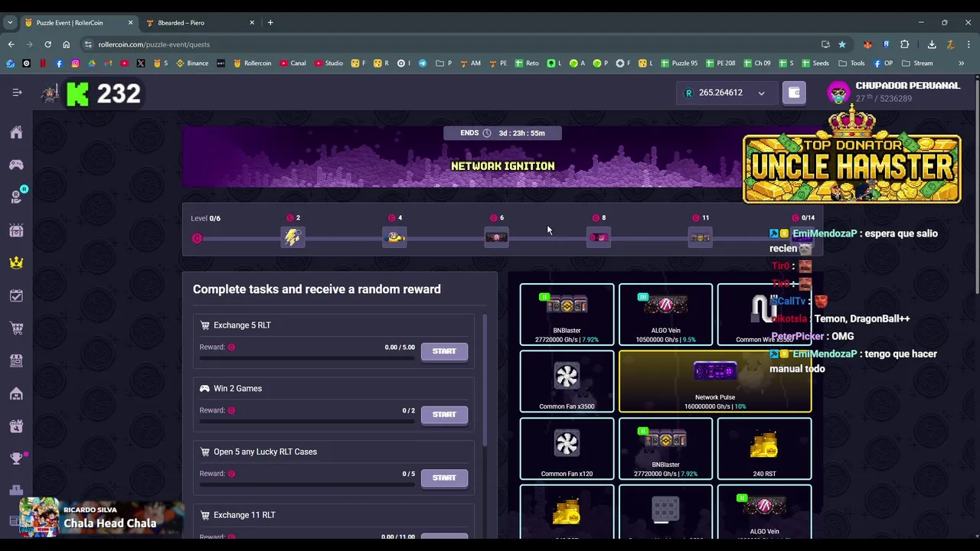Select the Common Fan x120 card
The image size is (980, 551).
(x=567, y=448)
